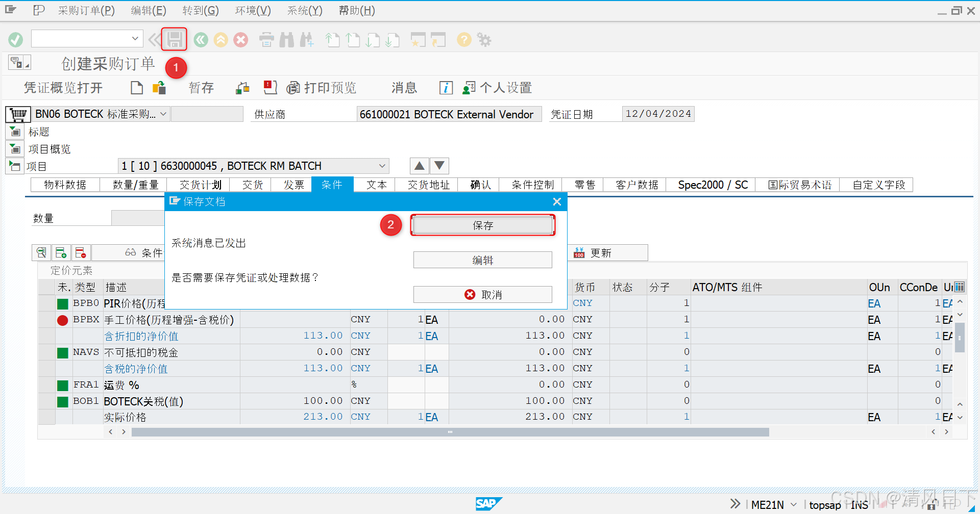Screen dimensions: 980x514
Task: Open the ME21N status bar dropdown
Action: click(794, 504)
